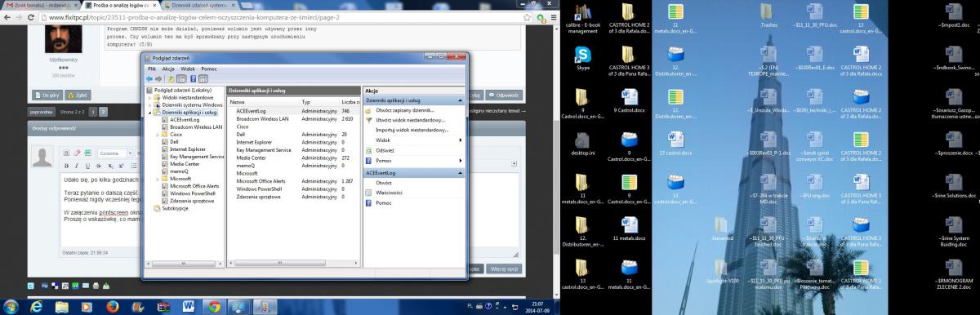The image size is (980, 315).
Task: Select the Dell row in the center list
Action: click(293, 134)
